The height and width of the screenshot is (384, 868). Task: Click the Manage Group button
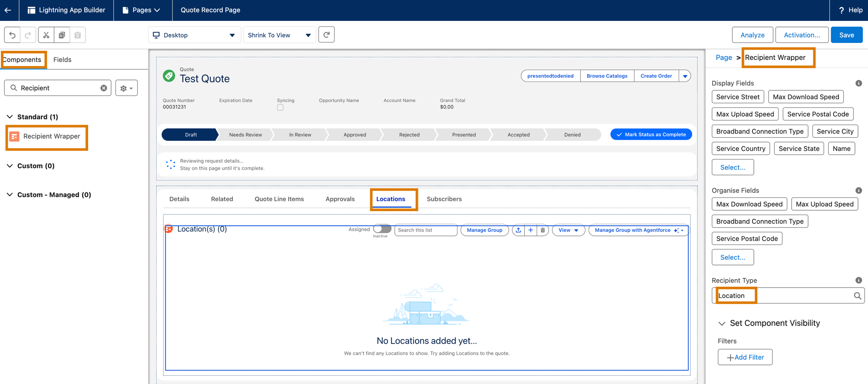click(484, 230)
